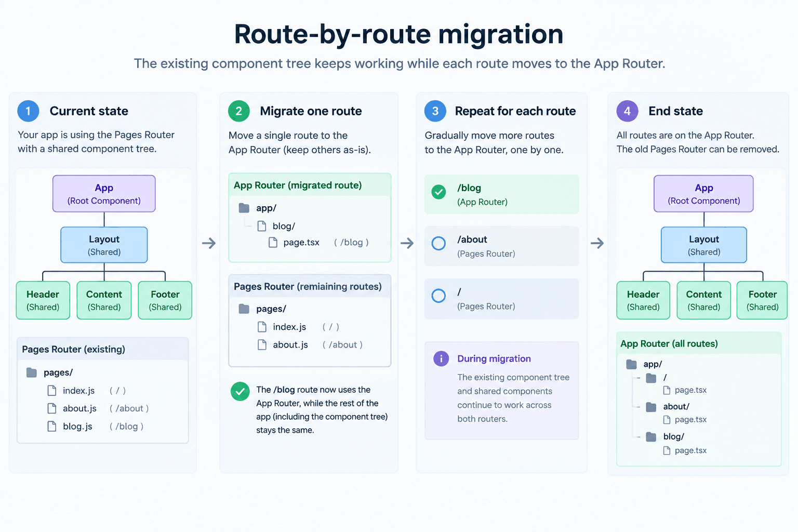Click the about.js file name in Pages Router (remaining routes)

[290, 345]
